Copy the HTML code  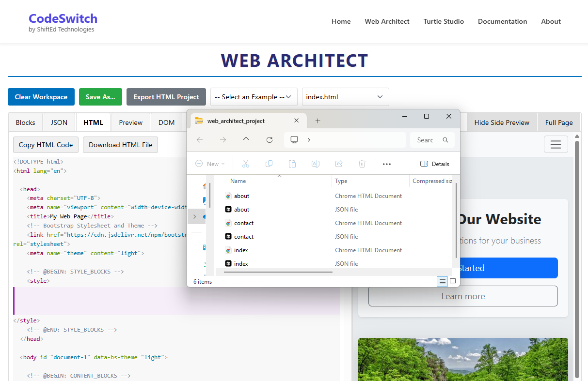[46, 145]
